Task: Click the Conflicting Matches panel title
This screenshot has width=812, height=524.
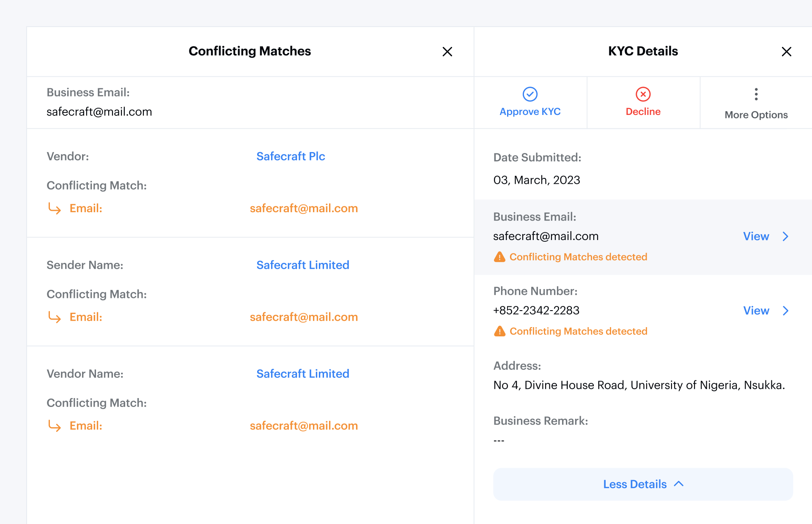Action: (x=250, y=51)
